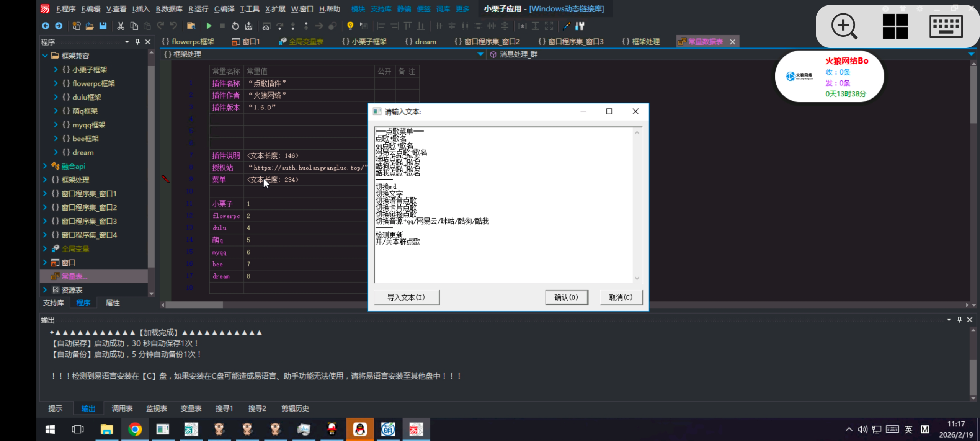Click the restart circular arrow icon
Screen dimensions: 980x441
[x=235, y=26]
